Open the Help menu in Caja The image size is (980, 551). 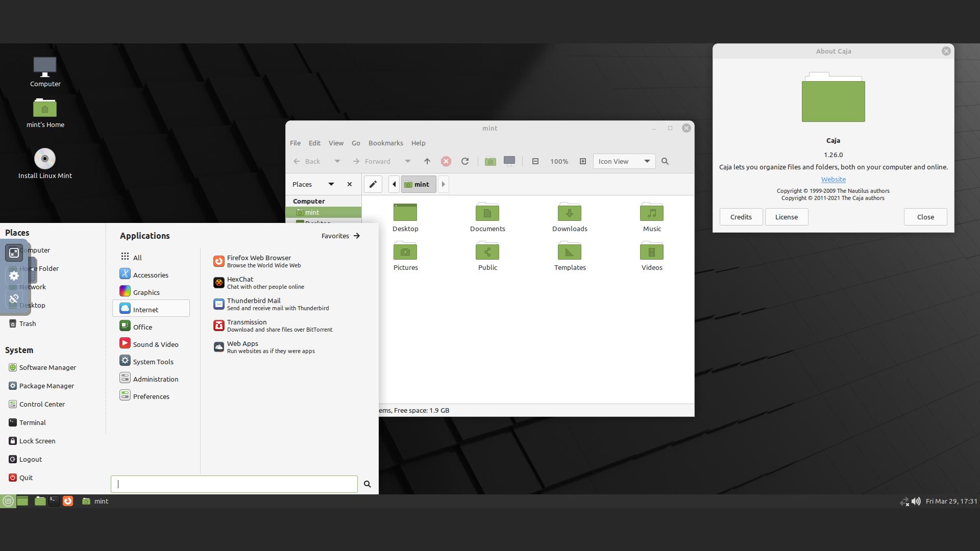coord(418,143)
